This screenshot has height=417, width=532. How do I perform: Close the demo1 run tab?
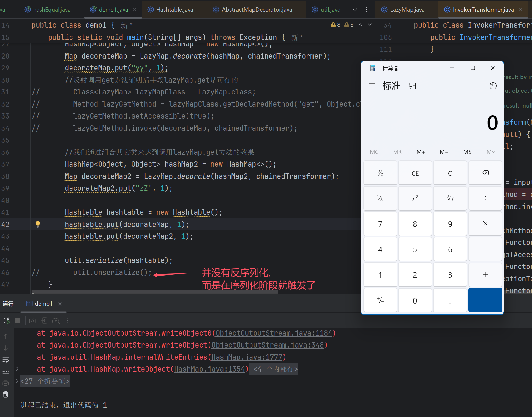click(x=60, y=304)
